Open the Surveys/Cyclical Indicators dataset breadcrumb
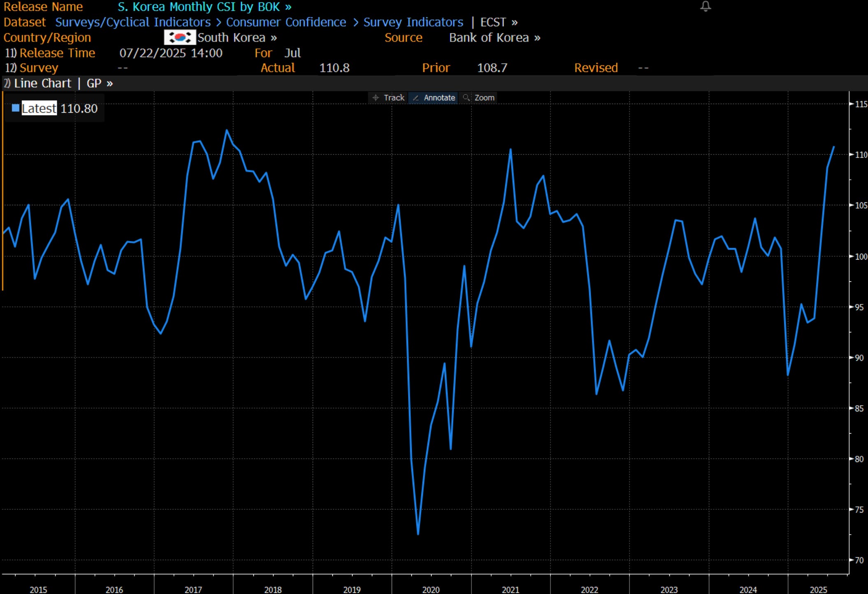The width and height of the screenshot is (868, 594). [132, 22]
